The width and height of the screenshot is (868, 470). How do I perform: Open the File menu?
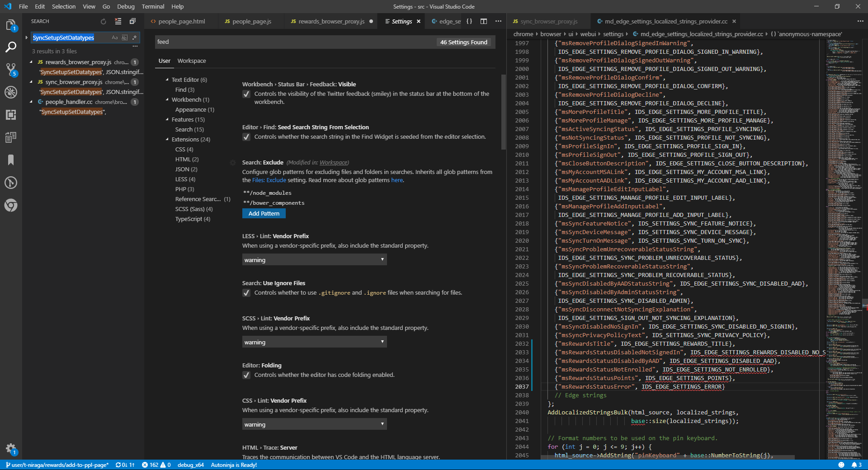tap(24, 6)
